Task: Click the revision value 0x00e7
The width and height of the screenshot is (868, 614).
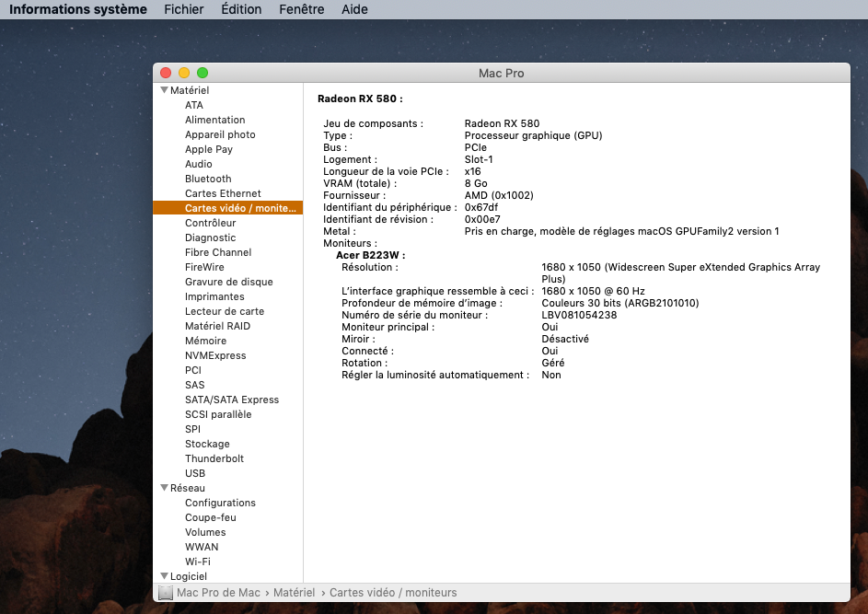Action: [482, 219]
